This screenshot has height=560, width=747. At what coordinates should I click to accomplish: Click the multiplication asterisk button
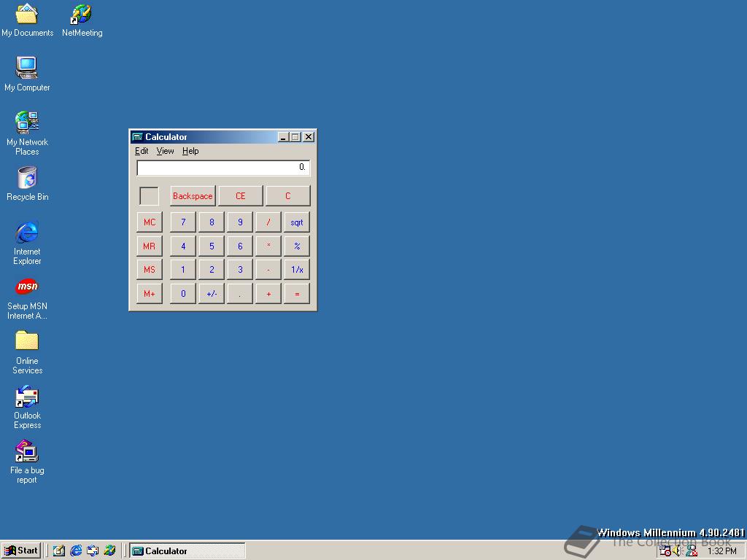point(268,246)
